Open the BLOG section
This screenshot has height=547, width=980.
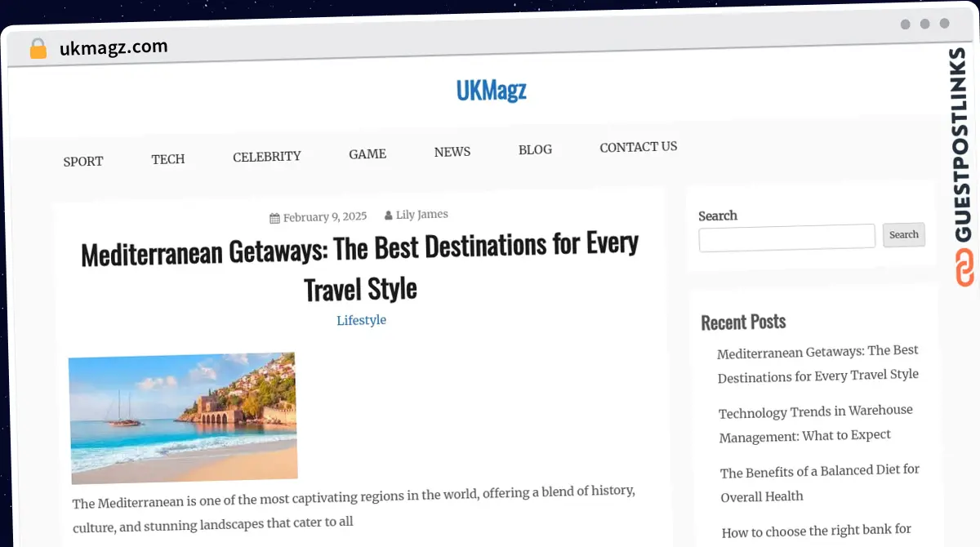pos(535,149)
